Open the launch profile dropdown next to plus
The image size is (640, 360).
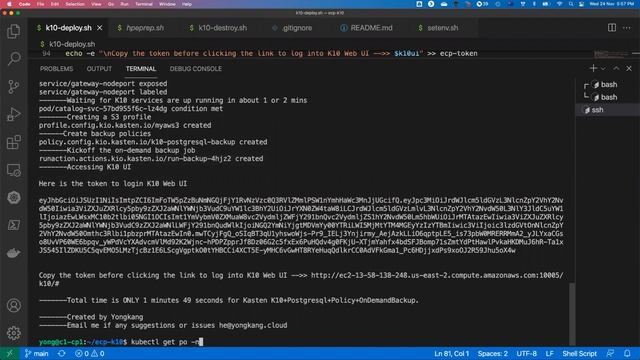tap(603, 69)
